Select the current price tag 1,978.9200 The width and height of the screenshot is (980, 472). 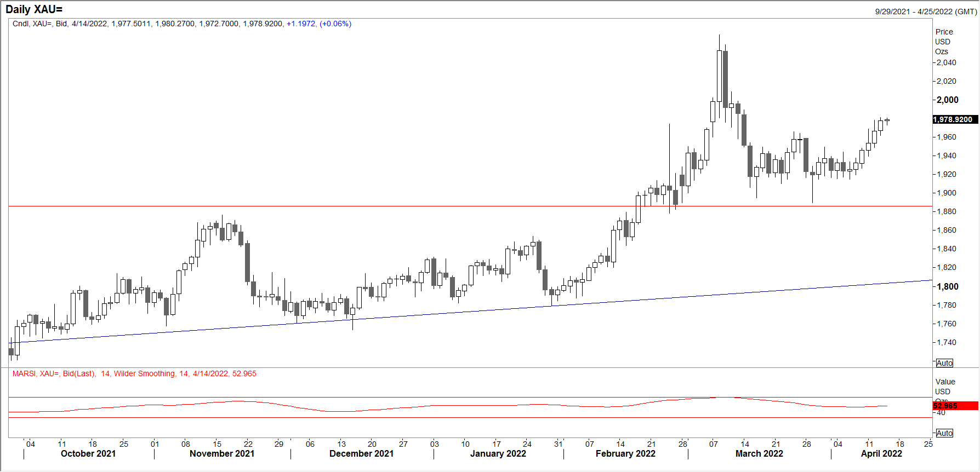[x=955, y=119]
